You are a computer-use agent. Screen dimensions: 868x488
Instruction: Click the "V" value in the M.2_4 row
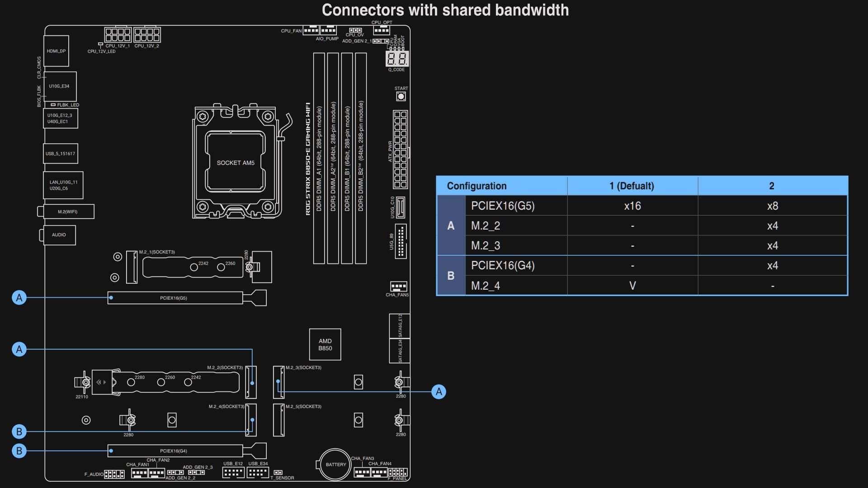tap(632, 286)
